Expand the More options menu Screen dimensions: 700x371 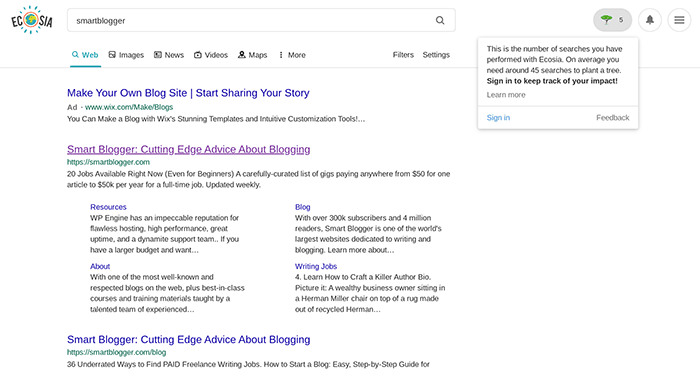pyautogui.click(x=292, y=55)
